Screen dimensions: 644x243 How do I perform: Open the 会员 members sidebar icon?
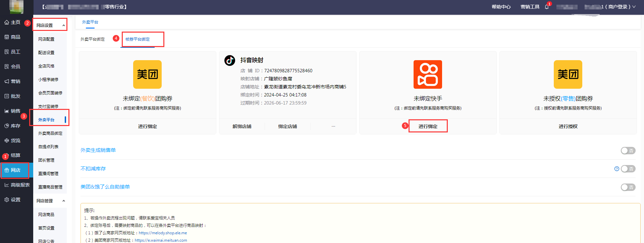tap(7, 67)
